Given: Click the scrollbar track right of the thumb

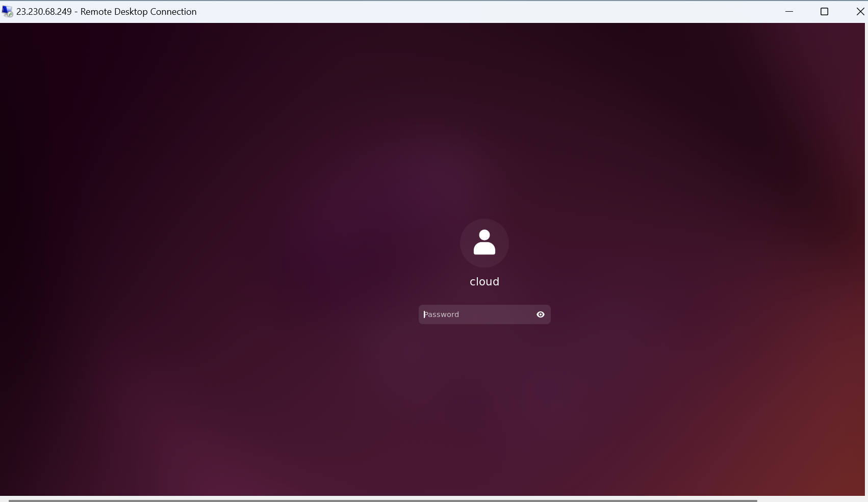Looking at the screenshot, I should tap(811, 500).
